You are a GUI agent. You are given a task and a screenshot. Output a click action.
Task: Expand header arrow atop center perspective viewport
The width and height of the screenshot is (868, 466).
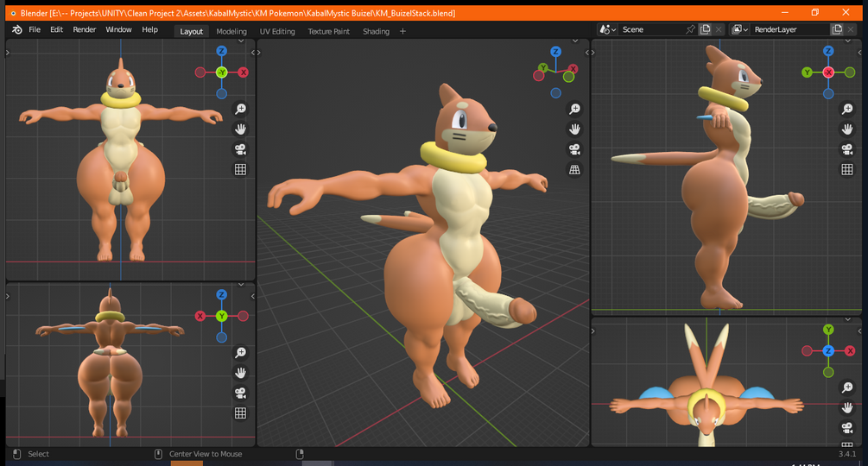575,41
